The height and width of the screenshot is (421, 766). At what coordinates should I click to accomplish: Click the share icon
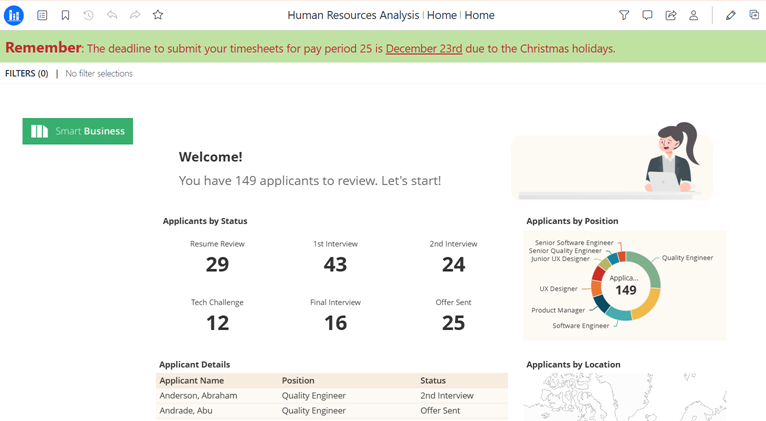670,15
